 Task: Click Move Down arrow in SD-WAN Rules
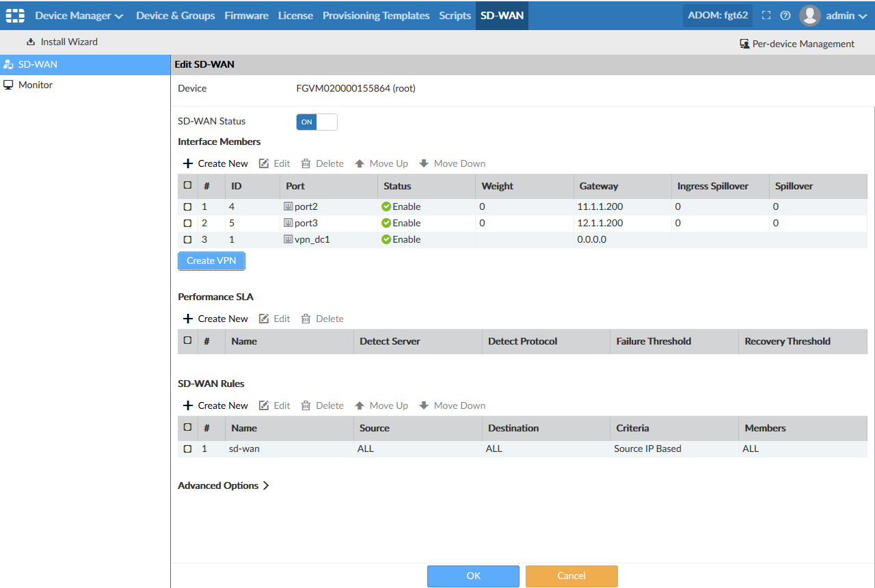pos(424,405)
